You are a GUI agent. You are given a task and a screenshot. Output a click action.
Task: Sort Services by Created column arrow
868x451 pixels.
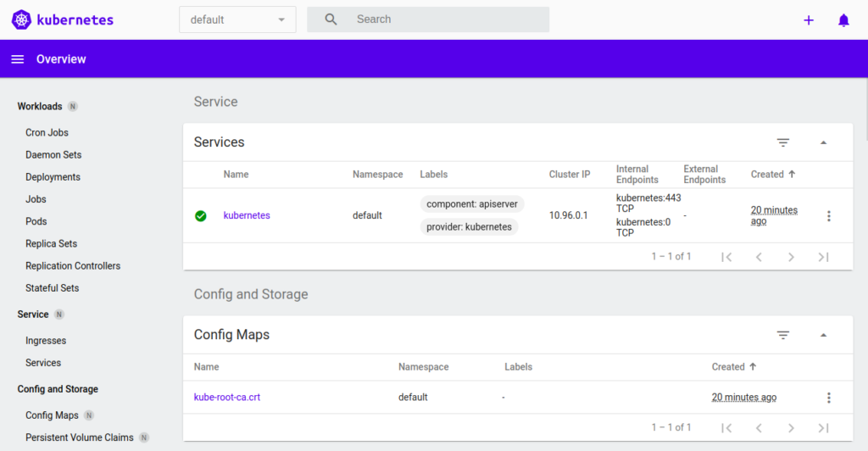pos(793,174)
